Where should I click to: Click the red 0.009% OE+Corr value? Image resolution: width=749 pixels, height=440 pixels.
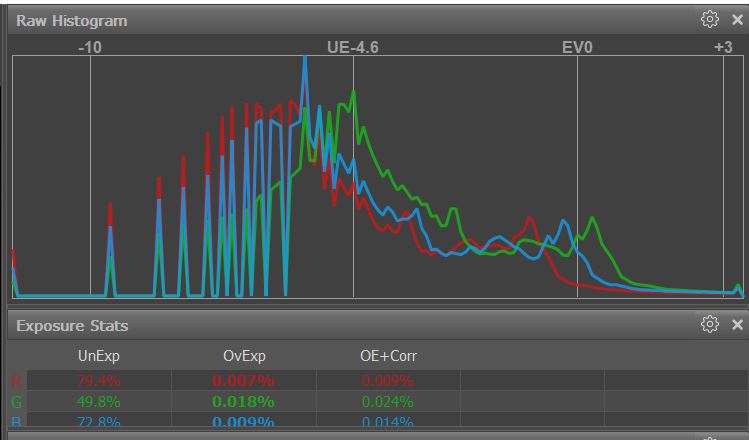[389, 381]
